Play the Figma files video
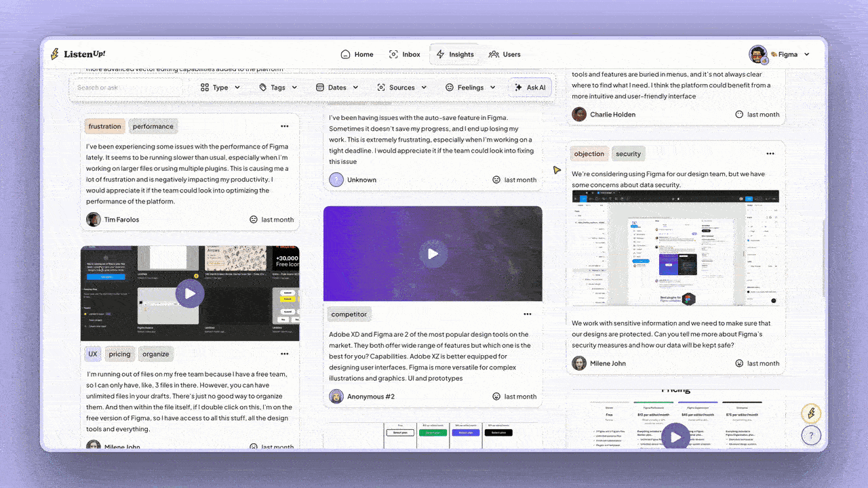Screen dimensions: 868x488 click(190, 293)
